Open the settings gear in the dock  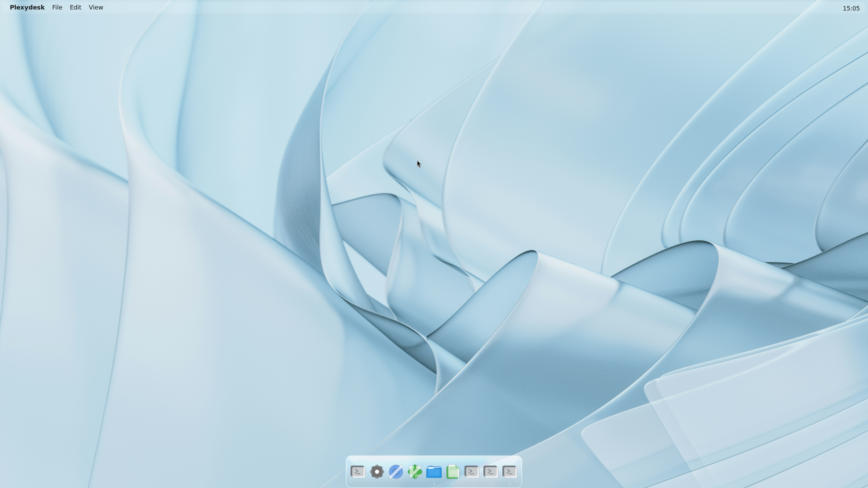[x=377, y=471]
